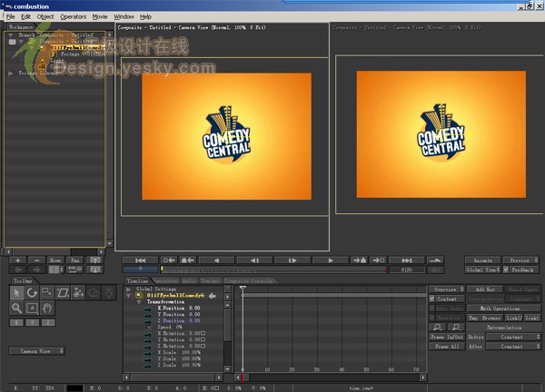Toggle the Speed channel checkbox
This screenshot has width=545, height=392.
click(149, 328)
